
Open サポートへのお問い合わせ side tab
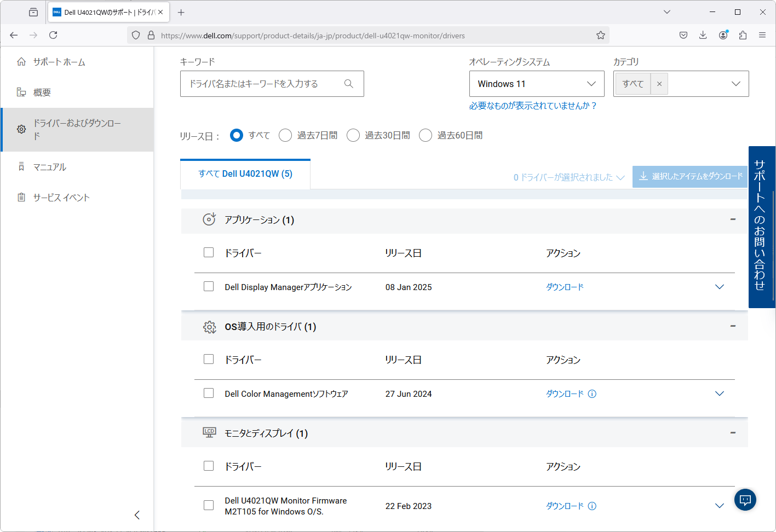pyautogui.click(x=762, y=227)
